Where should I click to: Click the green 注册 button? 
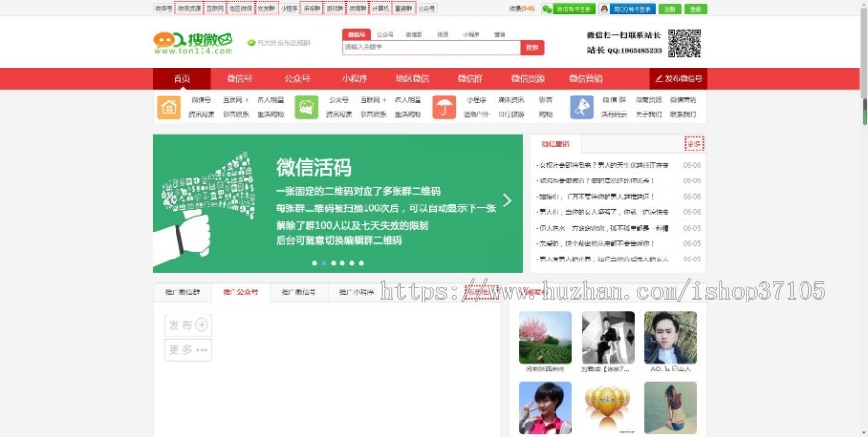670,9
